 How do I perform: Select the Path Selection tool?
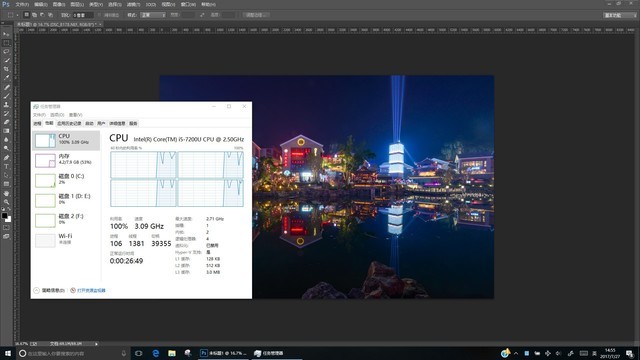[x=6, y=175]
